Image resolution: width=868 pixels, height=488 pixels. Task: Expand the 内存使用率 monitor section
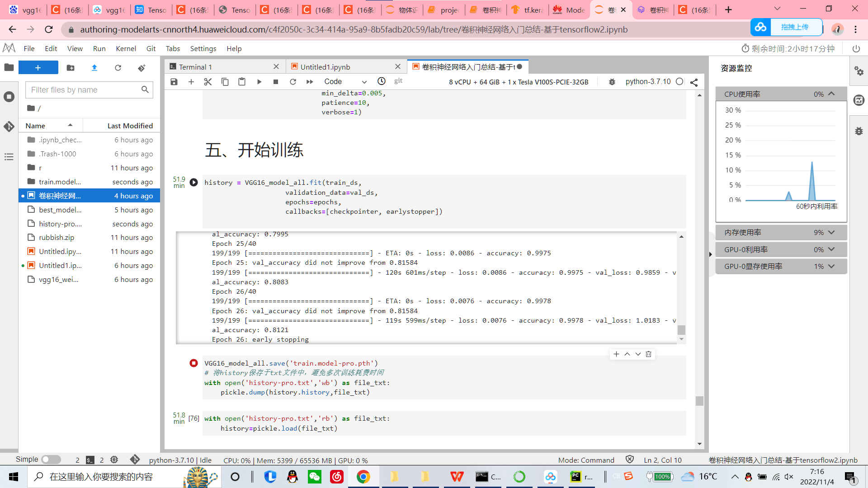831,232
